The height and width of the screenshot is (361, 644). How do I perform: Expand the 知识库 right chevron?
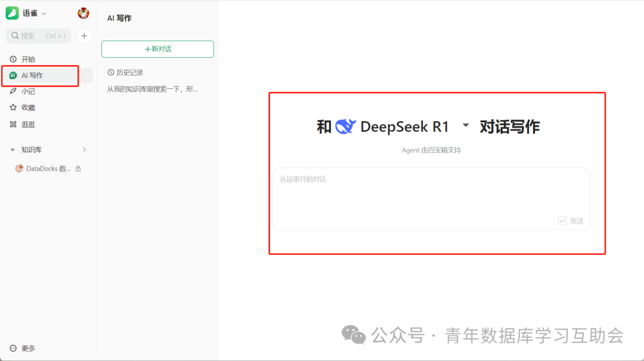coord(84,150)
